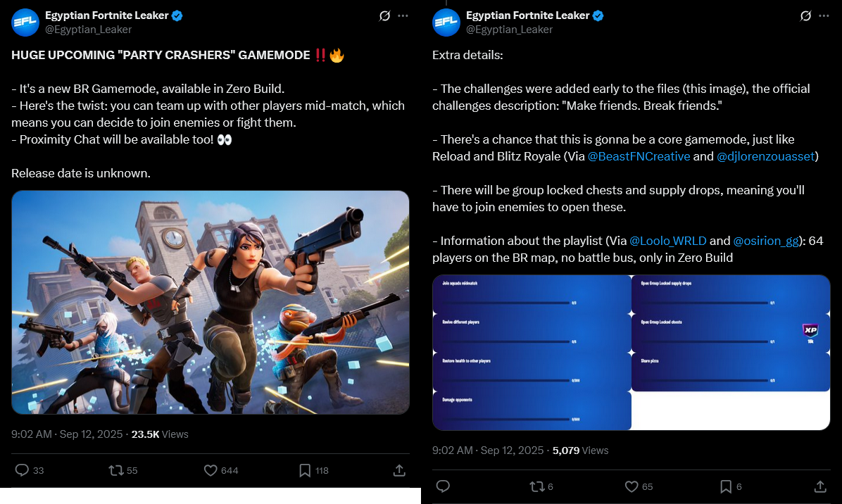Viewport: 842px width, 504px height.
Task: Like the right Extra details tweet
Action: [631, 487]
